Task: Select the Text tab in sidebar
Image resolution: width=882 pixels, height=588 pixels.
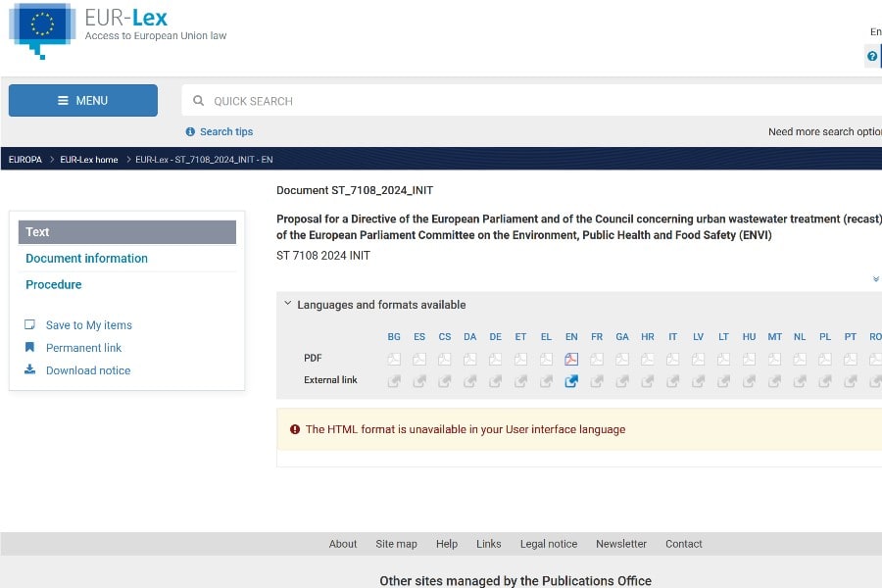Action: click(x=127, y=232)
